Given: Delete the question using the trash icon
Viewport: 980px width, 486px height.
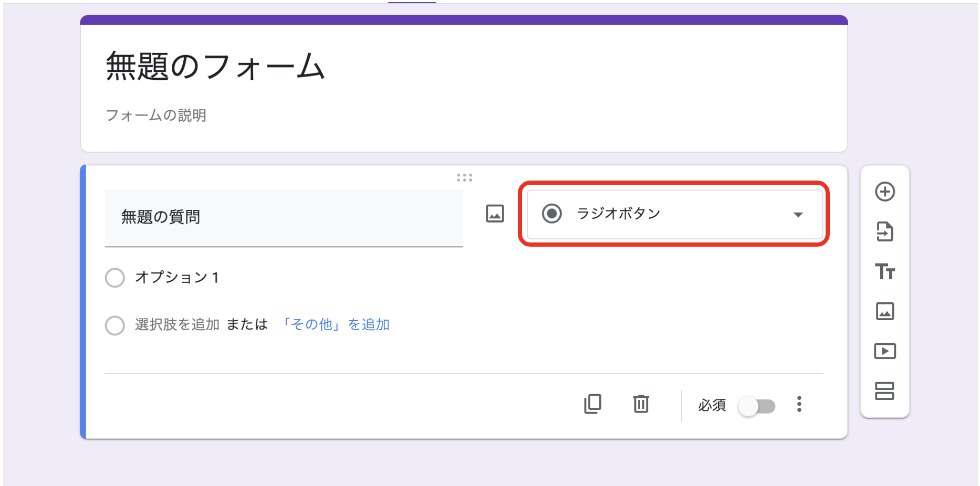Looking at the screenshot, I should click(x=641, y=404).
